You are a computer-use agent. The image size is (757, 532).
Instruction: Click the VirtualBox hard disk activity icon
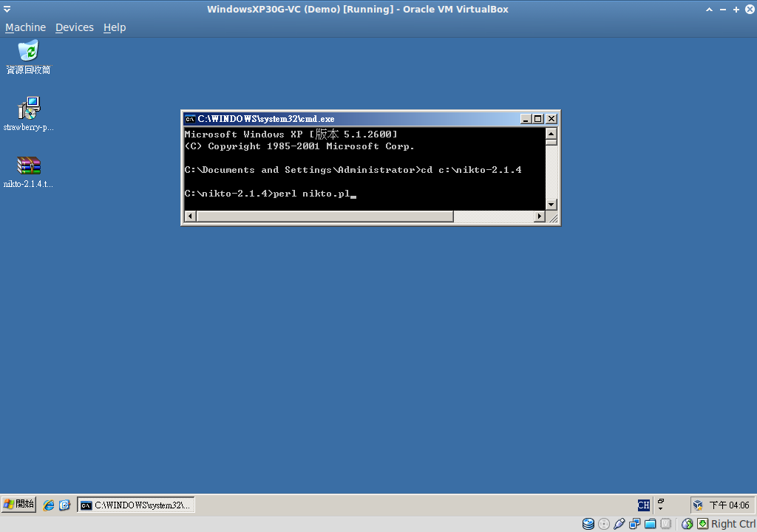pos(588,524)
